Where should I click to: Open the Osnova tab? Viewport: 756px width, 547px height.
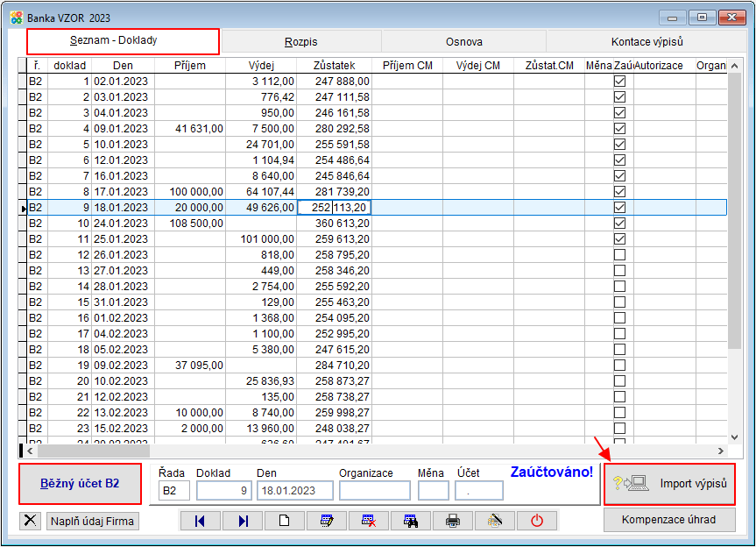click(463, 42)
